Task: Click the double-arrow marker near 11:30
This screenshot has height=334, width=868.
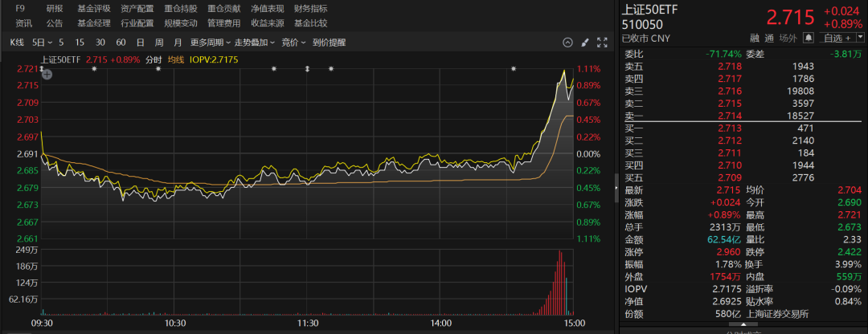Action: 307,68
